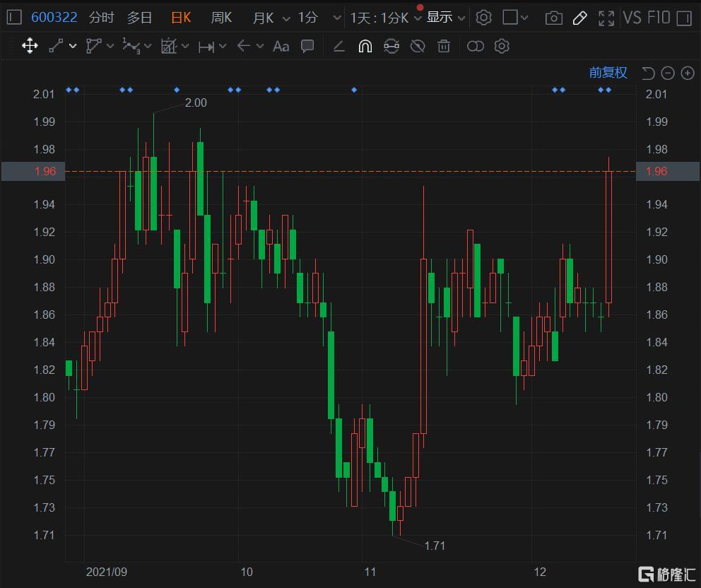Click the 前复权 price adjustment link
Image resolution: width=701 pixels, height=588 pixels.
pos(608,72)
